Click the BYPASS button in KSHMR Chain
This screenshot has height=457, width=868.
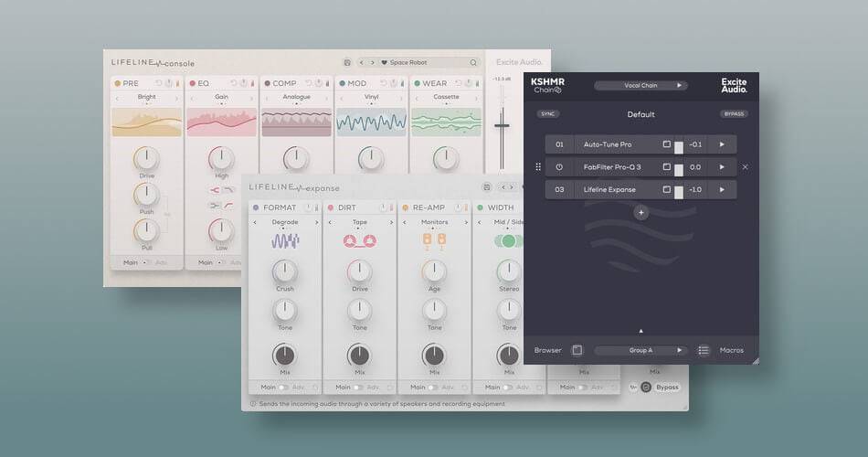coord(734,113)
